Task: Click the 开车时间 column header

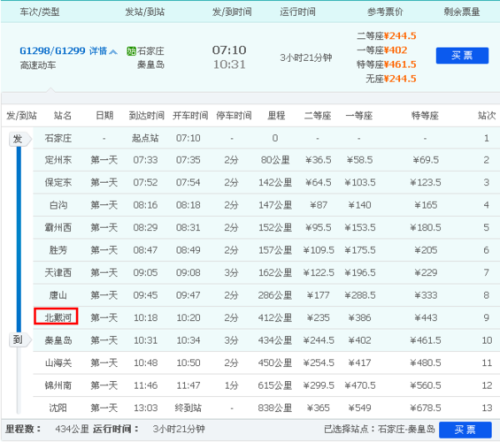Action: (x=190, y=116)
